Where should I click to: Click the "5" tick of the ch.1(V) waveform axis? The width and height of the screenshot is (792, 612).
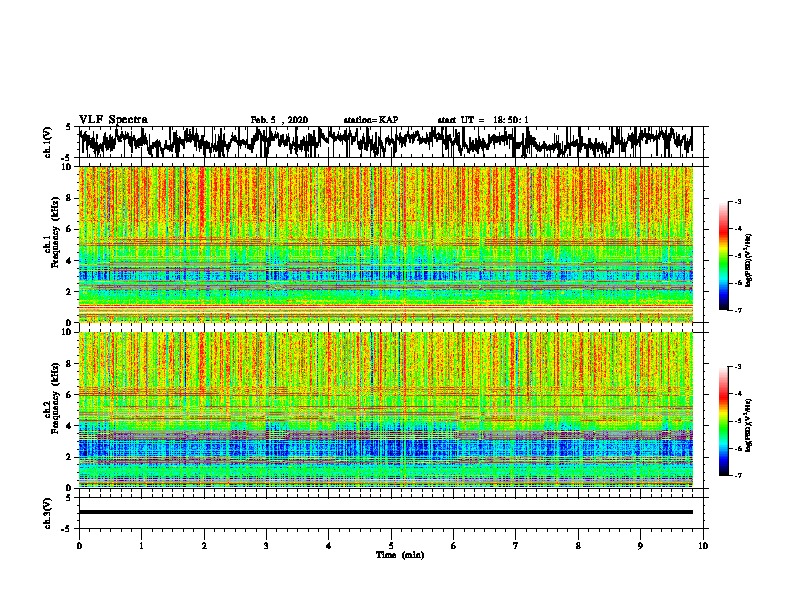coord(69,127)
